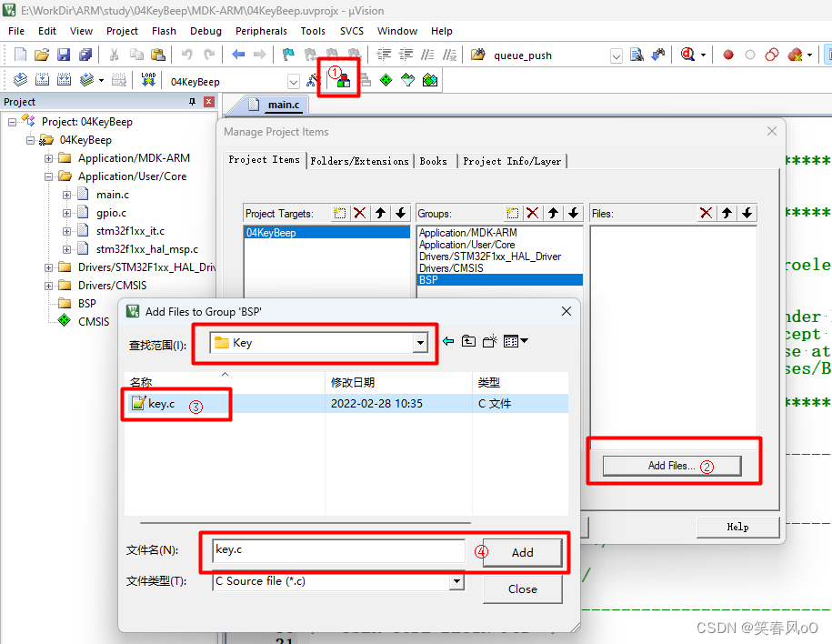Click the Rebuild all target files icon

point(65,80)
